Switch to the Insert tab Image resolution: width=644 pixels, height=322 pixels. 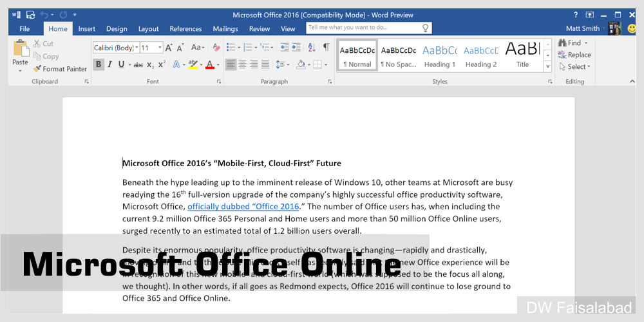[x=87, y=29]
